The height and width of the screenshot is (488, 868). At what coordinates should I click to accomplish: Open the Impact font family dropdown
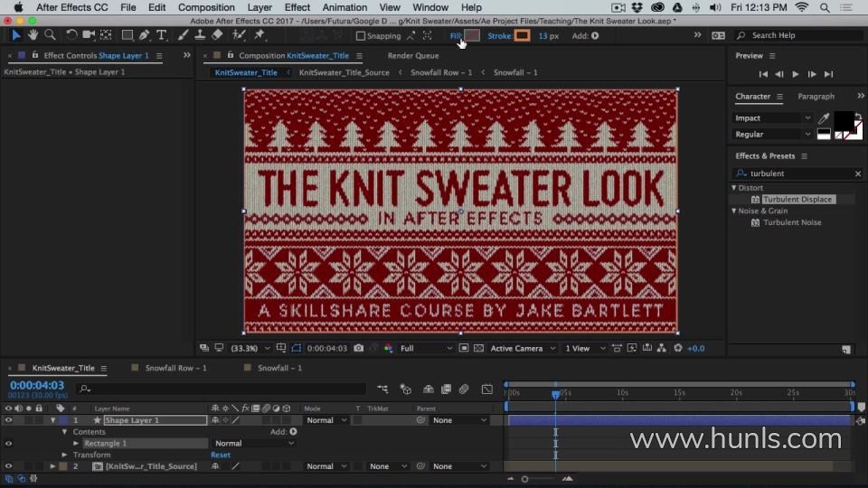coord(772,117)
